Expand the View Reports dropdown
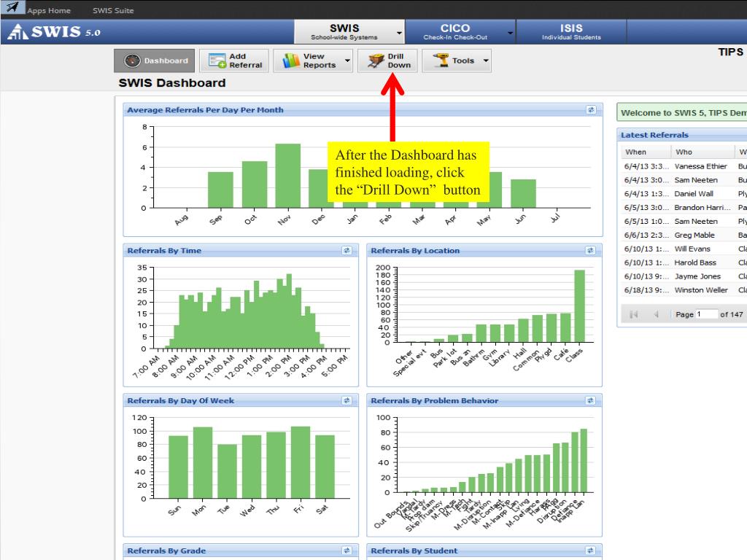Image resolution: width=747 pixels, height=560 pixels. coord(347,61)
